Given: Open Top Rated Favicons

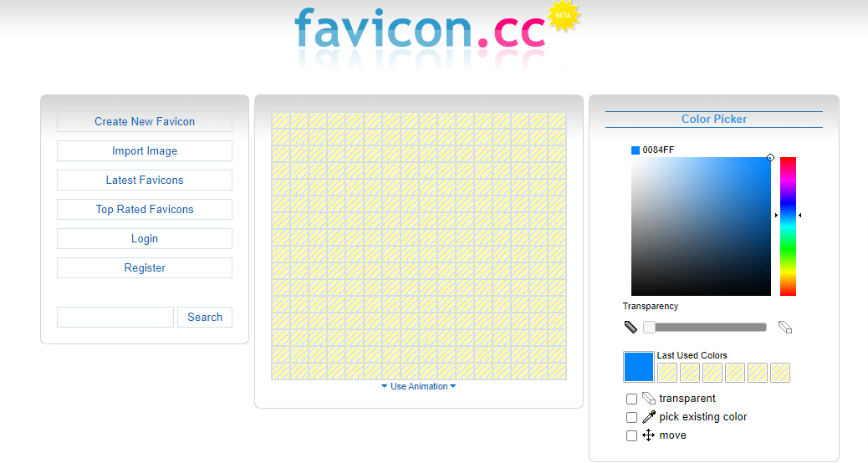Looking at the screenshot, I should pyautogui.click(x=145, y=210).
